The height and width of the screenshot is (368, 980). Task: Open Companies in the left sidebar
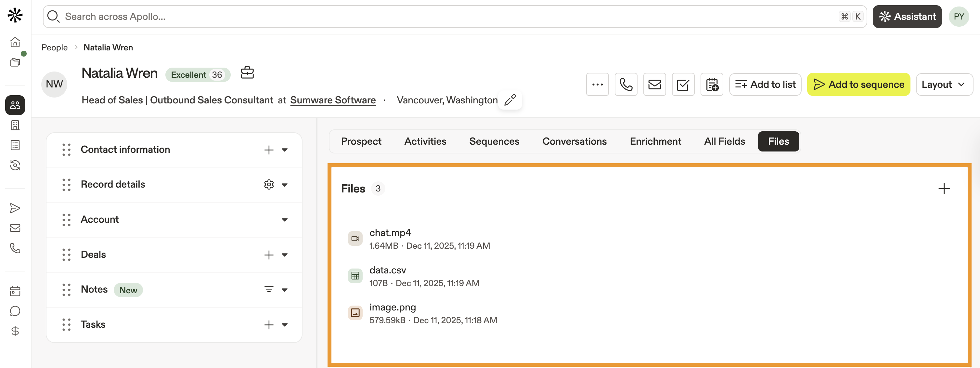pyautogui.click(x=15, y=125)
